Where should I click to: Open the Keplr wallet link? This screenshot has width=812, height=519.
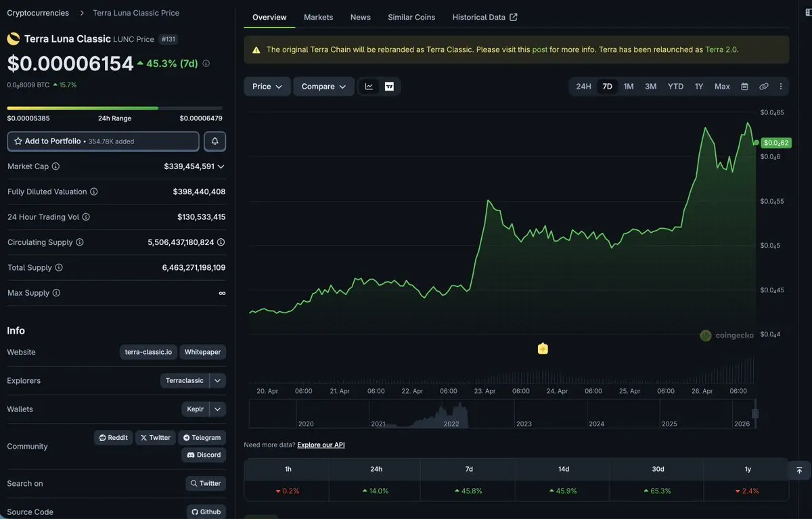pyautogui.click(x=196, y=409)
